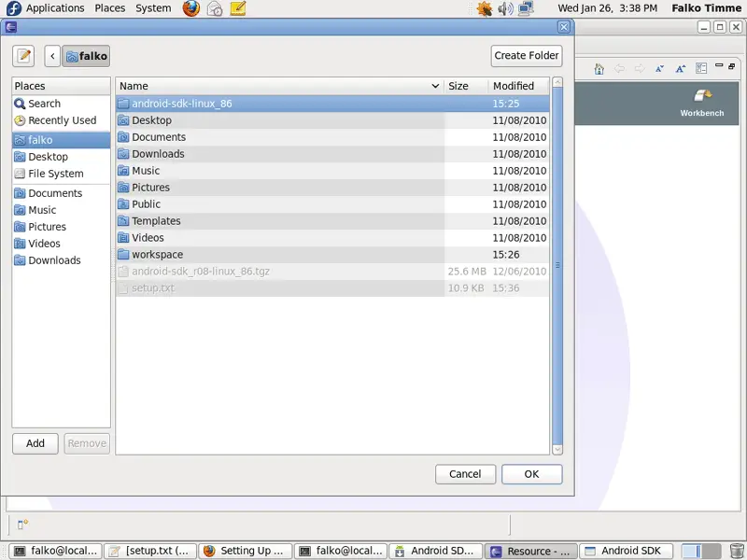Click Eclipse reduce font size icon
Viewport: 747px width, 560px height.
pos(659,68)
